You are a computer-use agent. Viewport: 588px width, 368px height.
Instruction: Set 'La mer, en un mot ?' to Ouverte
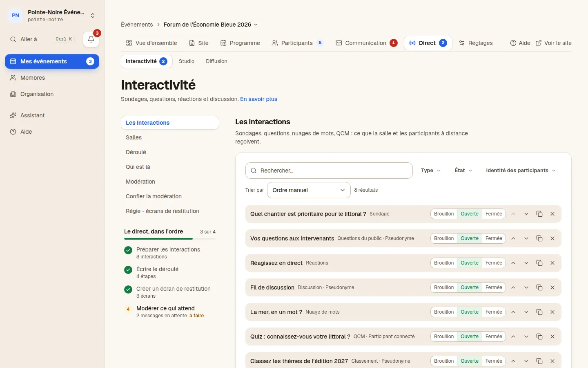click(470, 312)
